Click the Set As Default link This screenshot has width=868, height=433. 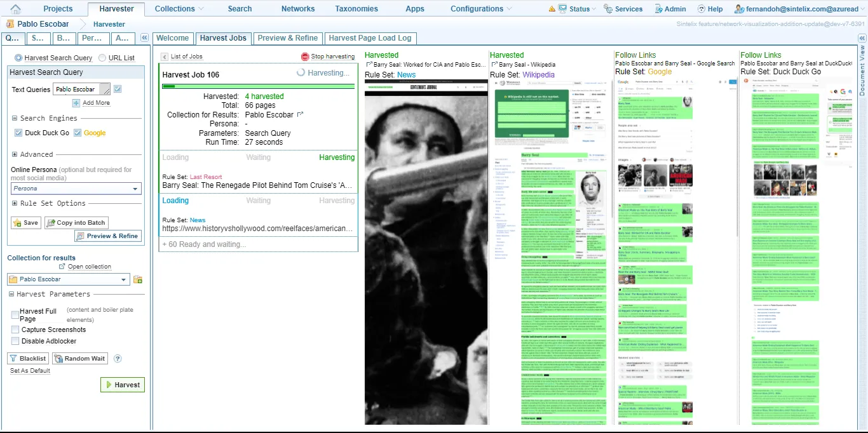pyautogui.click(x=30, y=371)
